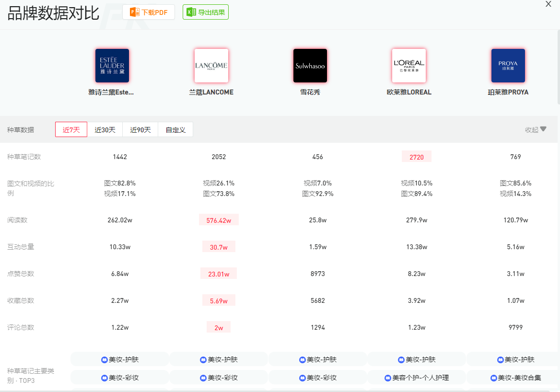Close the brand comparison dialog
The image size is (560, 392).
click(548, 4)
